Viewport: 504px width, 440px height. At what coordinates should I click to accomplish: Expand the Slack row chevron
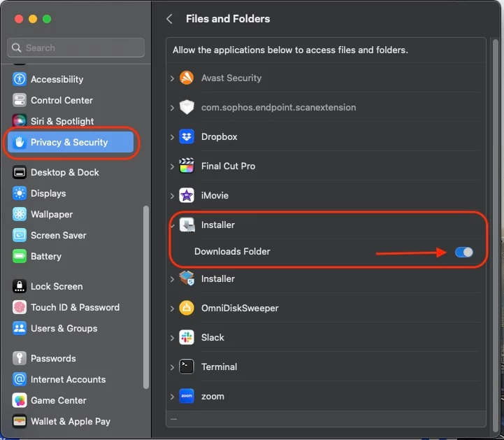172,338
